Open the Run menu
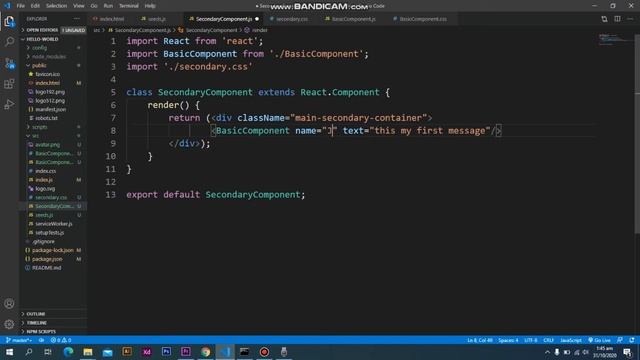 tap(108, 6)
